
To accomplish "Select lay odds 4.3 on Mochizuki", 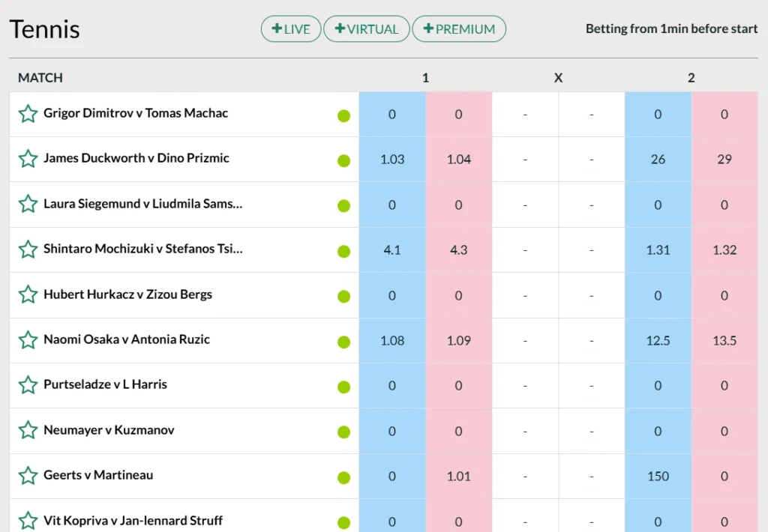I will (458, 250).
